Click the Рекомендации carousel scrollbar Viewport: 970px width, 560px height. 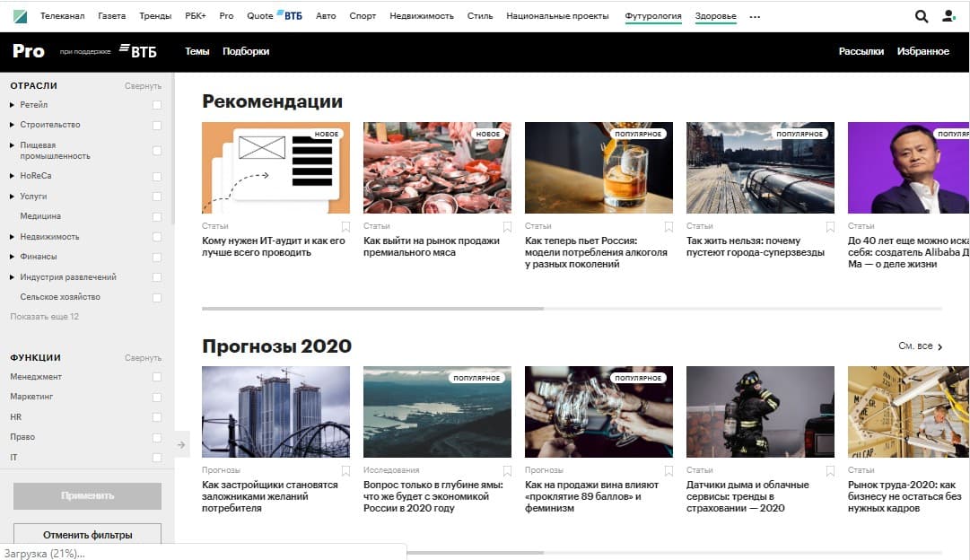pos(372,308)
